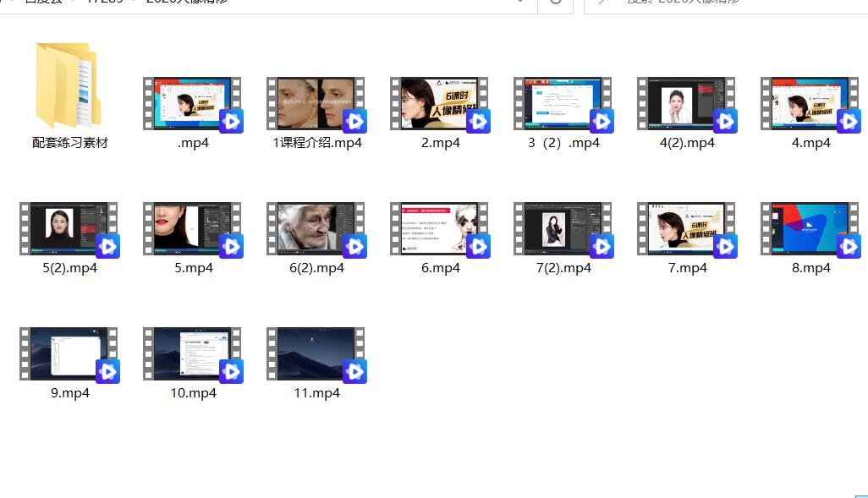Click the refresh button beside address bar
Image resolution: width=868 pixels, height=498 pixels.
(555, 3)
